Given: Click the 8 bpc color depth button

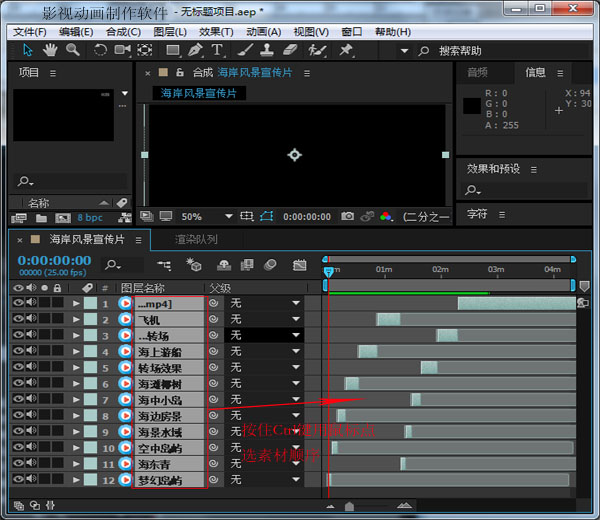Looking at the screenshot, I should pos(90,217).
